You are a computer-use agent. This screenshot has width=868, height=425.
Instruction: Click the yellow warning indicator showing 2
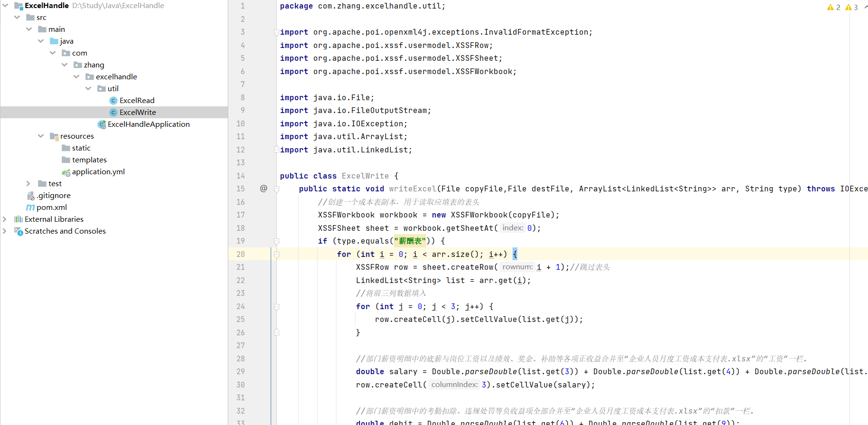click(833, 7)
